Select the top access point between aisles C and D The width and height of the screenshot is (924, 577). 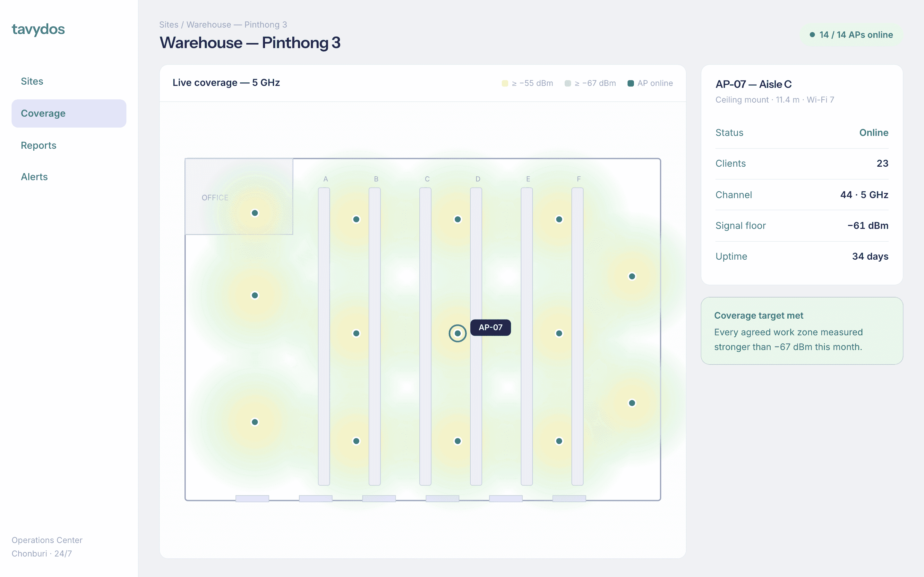click(x=458, y=220)
